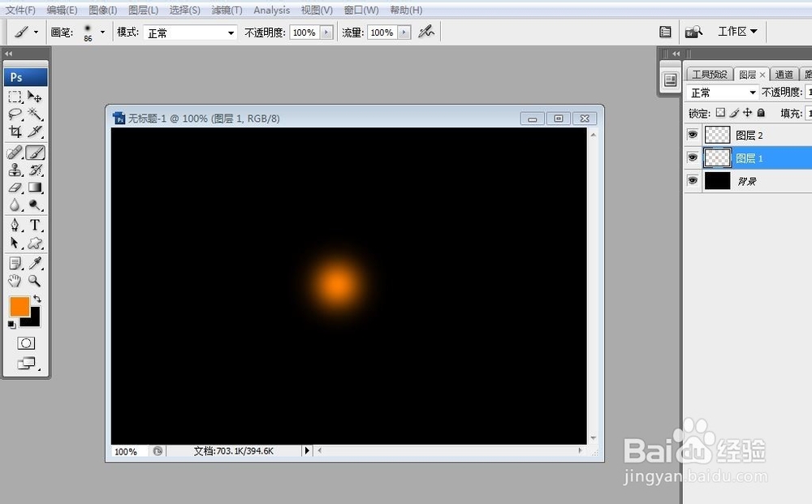Open the 编辑(E) menu

click(62, 10)
